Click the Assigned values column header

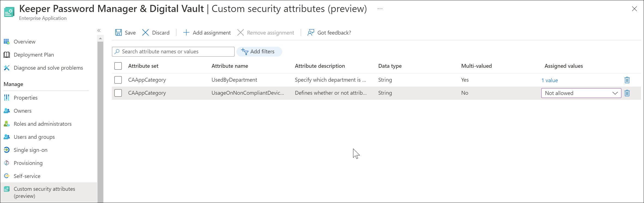click(x=564, y=66)
